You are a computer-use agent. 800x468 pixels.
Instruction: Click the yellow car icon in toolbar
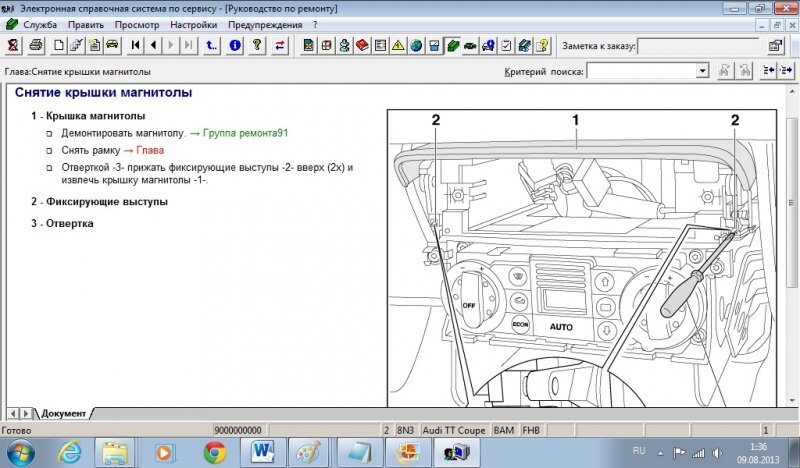(x=112, y=45)
